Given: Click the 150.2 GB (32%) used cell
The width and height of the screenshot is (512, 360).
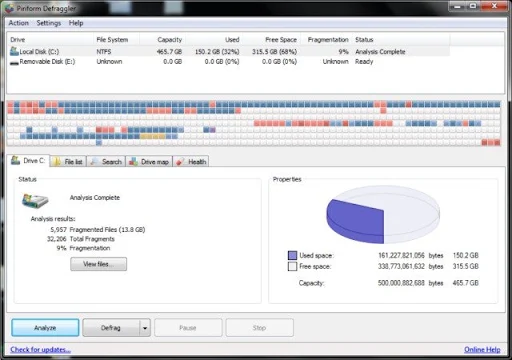Looking at the screenshot, I should coord(217,52).
